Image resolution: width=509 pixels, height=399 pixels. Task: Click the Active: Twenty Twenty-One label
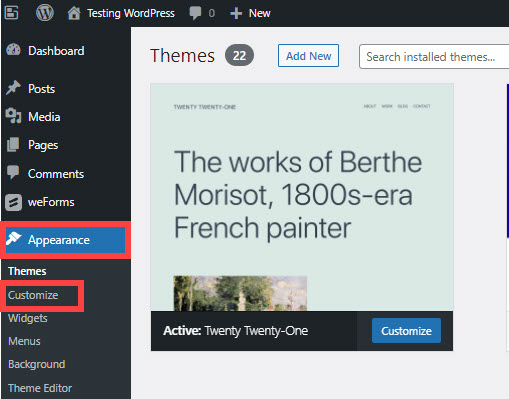[236, 331]
